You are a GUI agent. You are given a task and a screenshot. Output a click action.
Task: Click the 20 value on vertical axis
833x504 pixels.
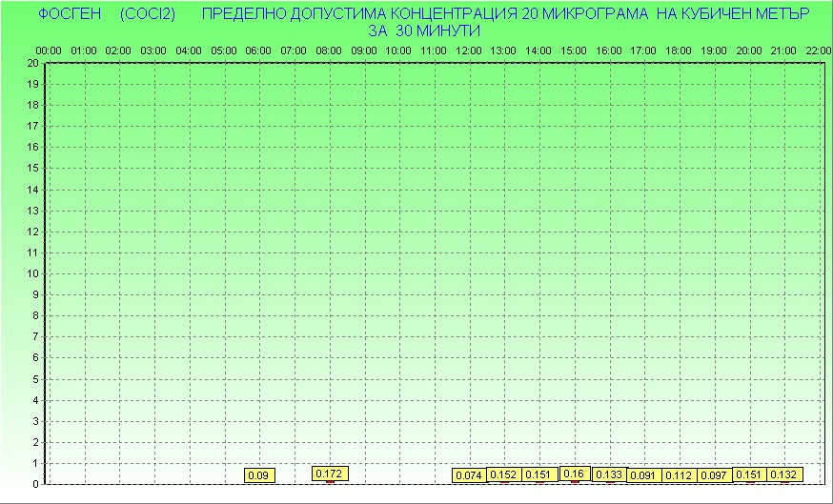tap(33, 63)
